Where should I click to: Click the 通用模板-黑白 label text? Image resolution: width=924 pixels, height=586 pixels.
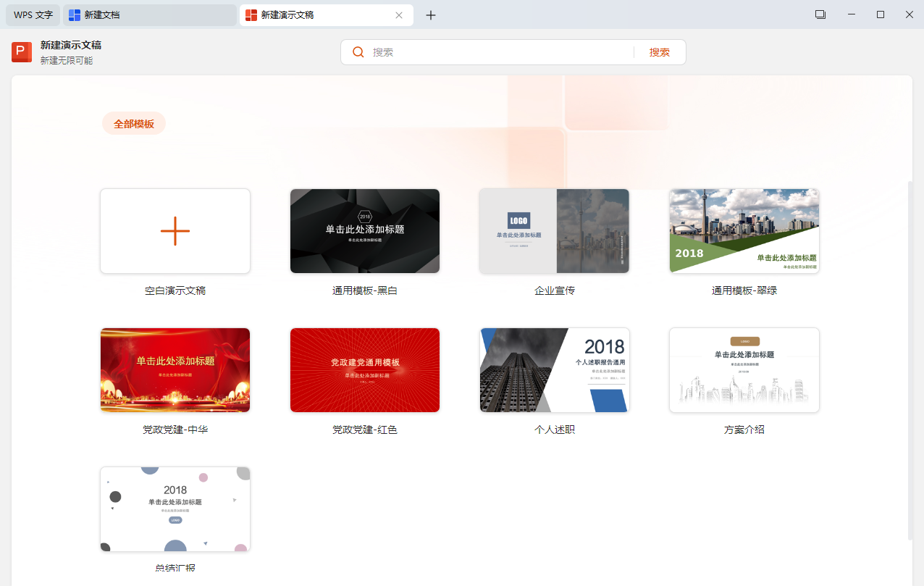click(x=365, y=290)
